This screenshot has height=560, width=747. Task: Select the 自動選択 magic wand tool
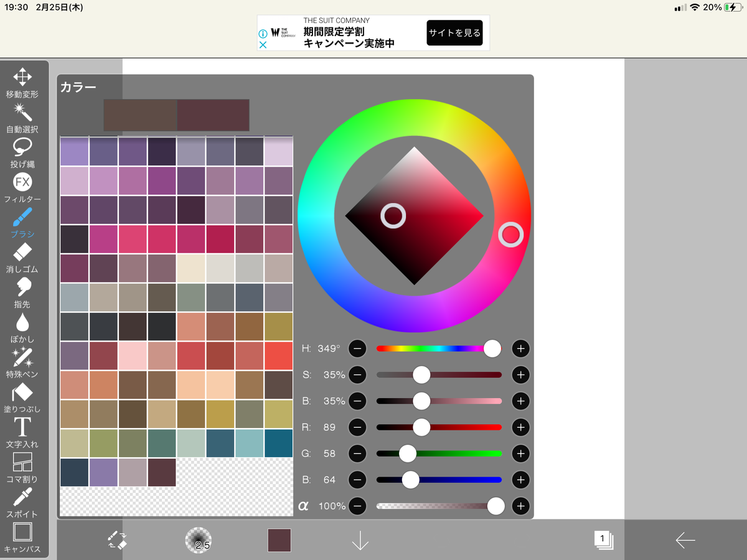point(22,118)
